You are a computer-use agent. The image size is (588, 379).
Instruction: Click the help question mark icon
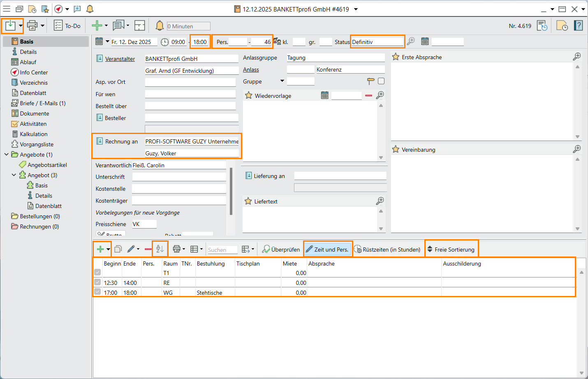579,26
